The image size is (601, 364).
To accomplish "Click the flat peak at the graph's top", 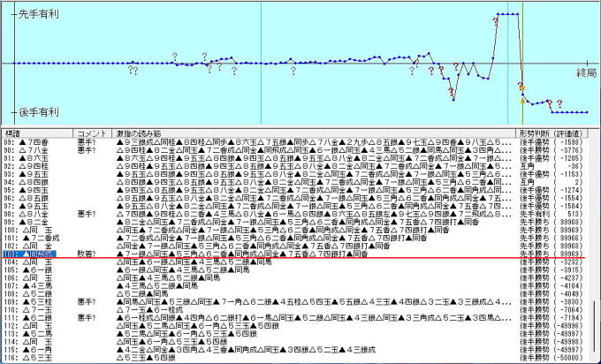I will [507, 14].
